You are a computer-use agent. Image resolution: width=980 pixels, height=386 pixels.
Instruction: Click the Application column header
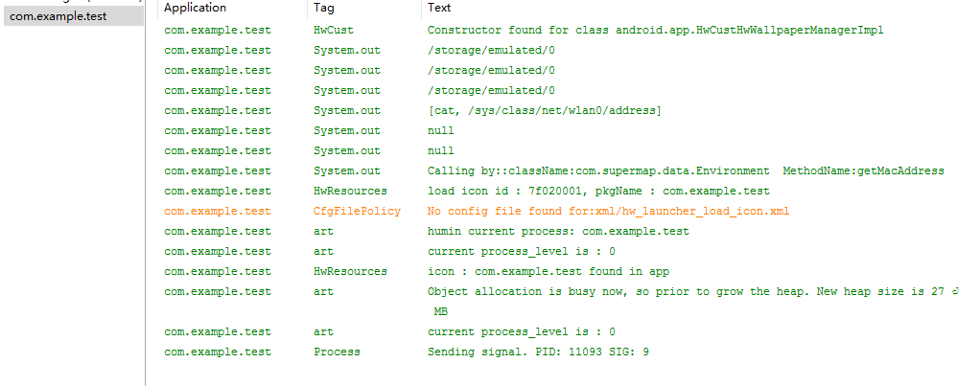click(x=195, y=8)
